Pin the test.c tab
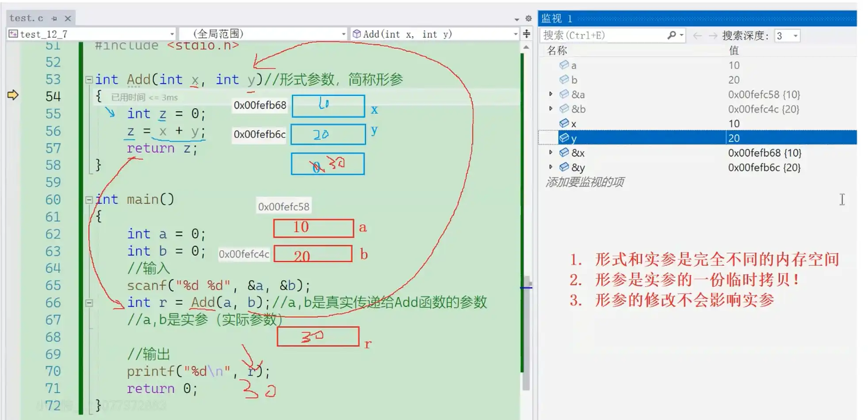The image size is (868, 420). click(x=54, y=19)
